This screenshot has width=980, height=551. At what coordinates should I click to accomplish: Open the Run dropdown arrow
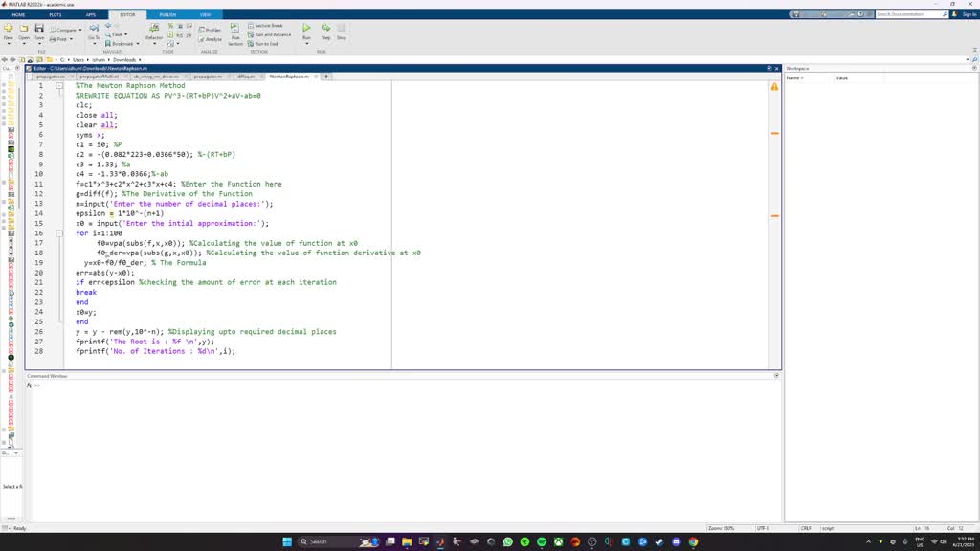coord(306,44)
